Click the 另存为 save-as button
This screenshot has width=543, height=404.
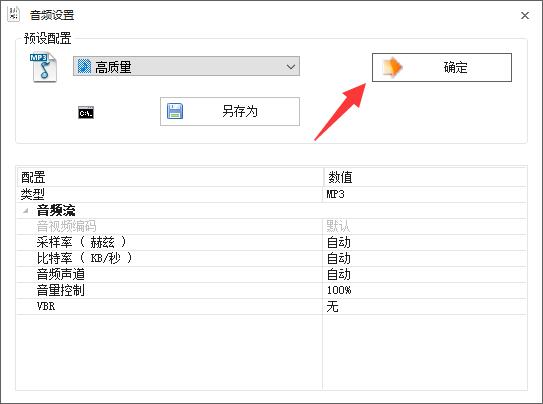(x=230, y=111)
